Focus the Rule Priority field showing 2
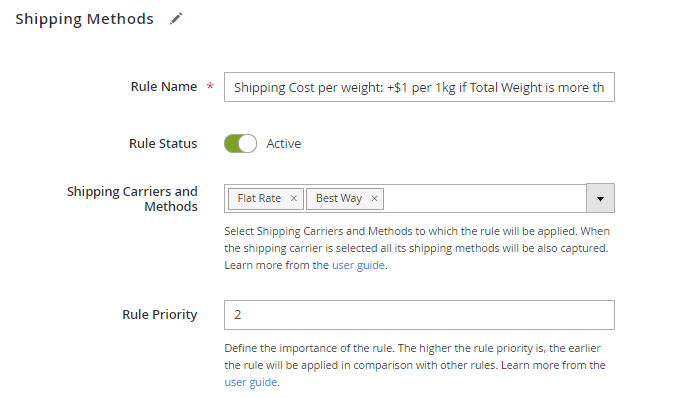 (419, 315)
